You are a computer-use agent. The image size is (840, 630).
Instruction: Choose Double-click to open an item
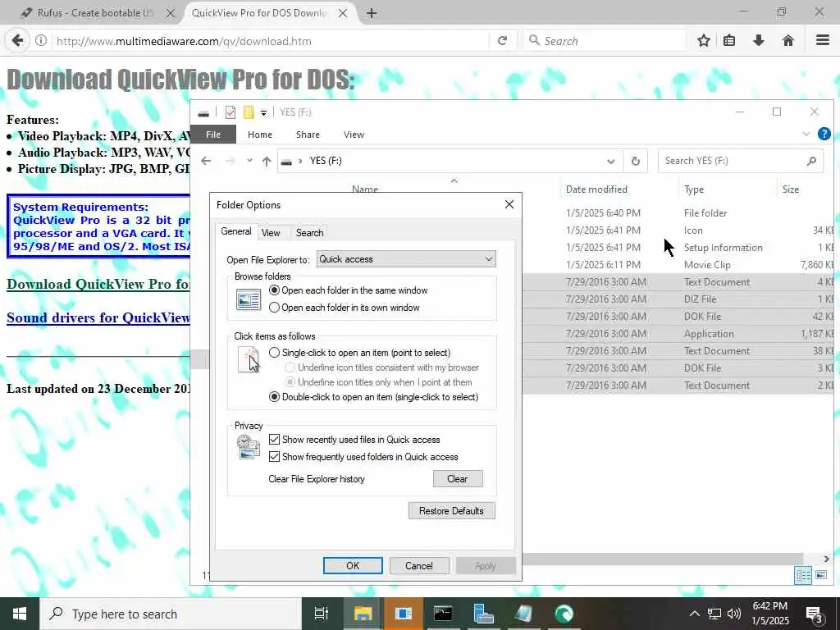[x=373, y=397]
